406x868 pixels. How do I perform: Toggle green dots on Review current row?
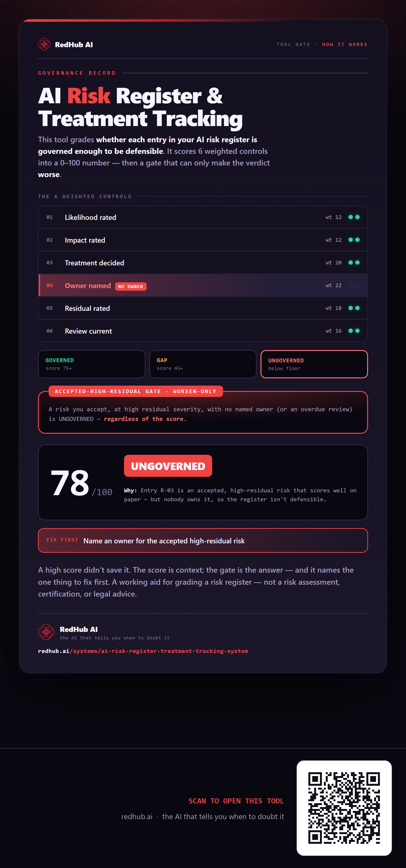(x=354, y=331)
